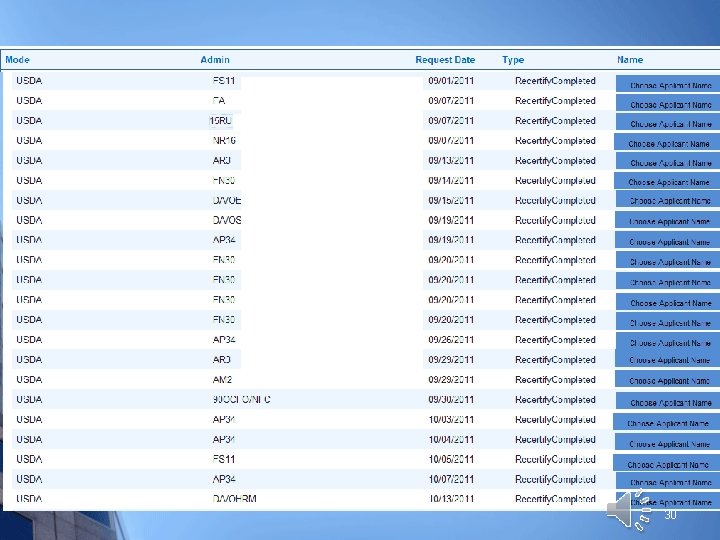Choose Applicant Name for the AM2 row
Viewport: 720px width, 540px height.
668,379
